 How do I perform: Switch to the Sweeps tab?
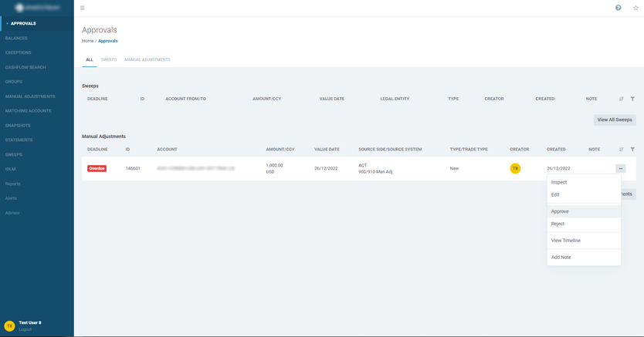click(x=109, y=59)
